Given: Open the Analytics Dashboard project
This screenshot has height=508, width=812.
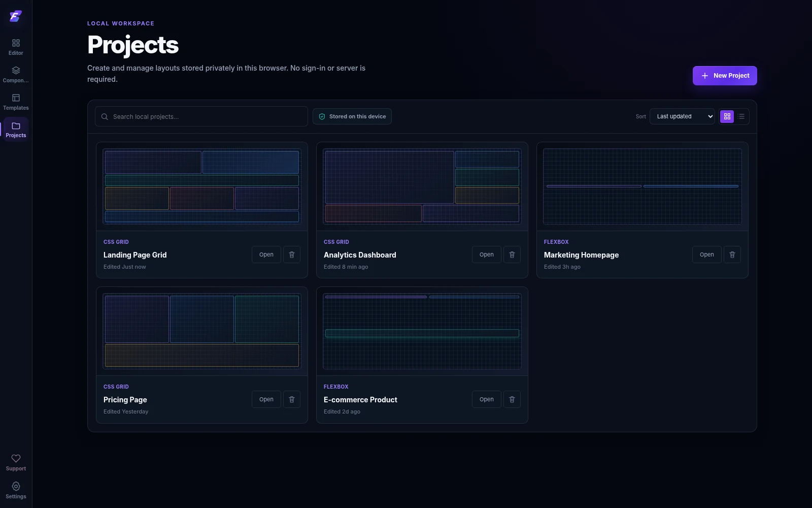Looking at the screenshot, I should coord(487,255).
